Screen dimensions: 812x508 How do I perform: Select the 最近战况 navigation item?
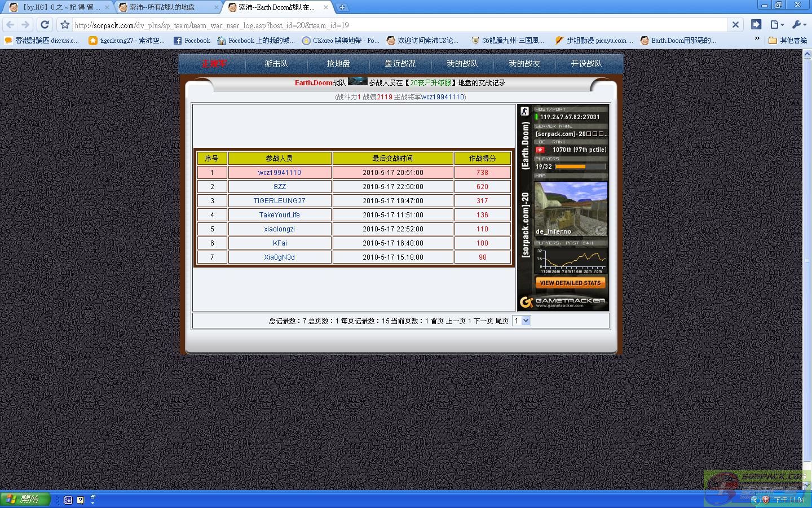point(400,64)
